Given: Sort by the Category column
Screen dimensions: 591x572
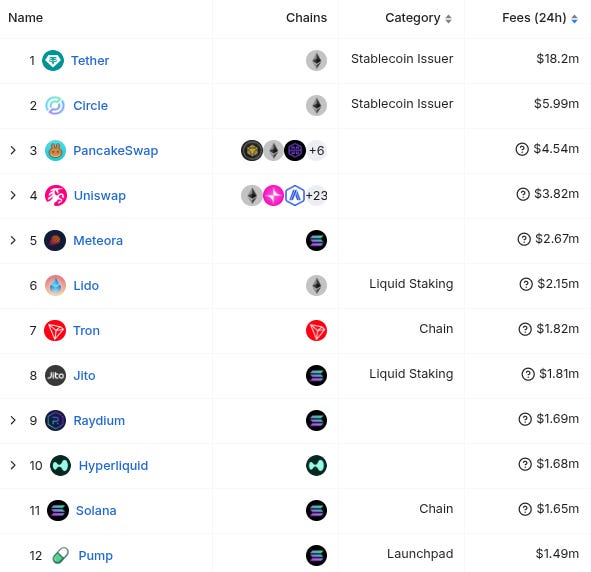Looking at the screenshot, I should pyautogui.click(x=418, y=18).
